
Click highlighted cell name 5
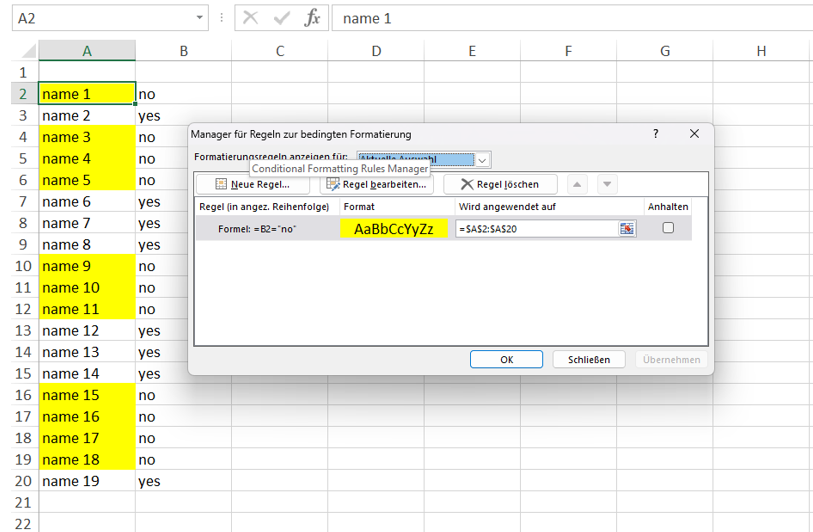[87, 180]
